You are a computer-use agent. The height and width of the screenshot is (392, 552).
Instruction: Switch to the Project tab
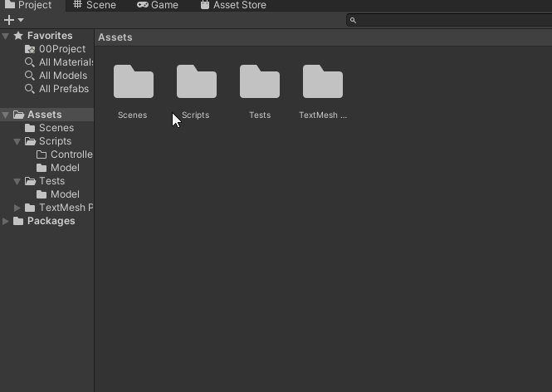(x=32, y=5)
